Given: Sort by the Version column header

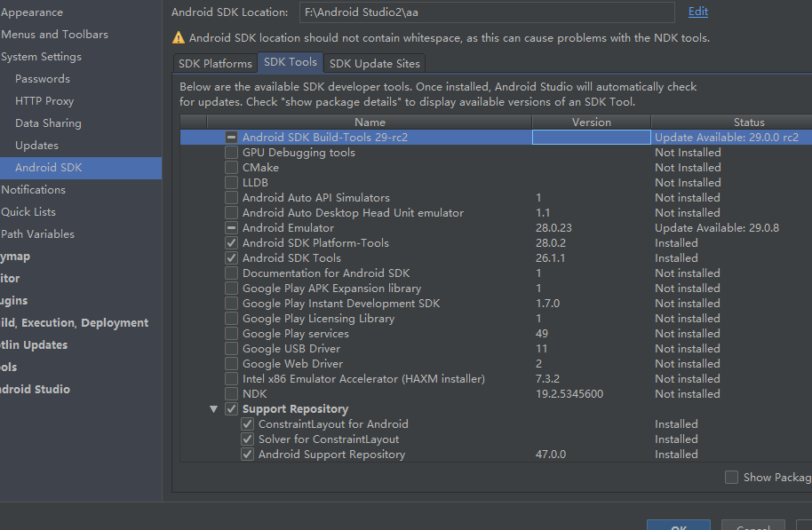Looking at the screenshot, I should coord(591,123).
